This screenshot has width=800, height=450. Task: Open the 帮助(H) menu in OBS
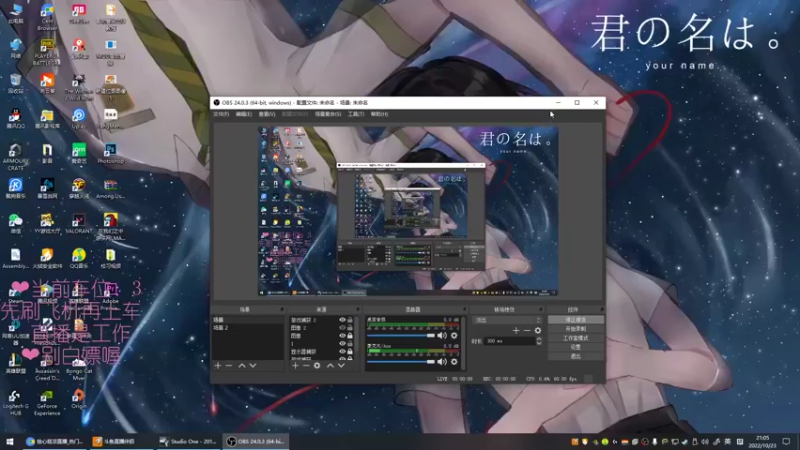(x=379, y=114)
